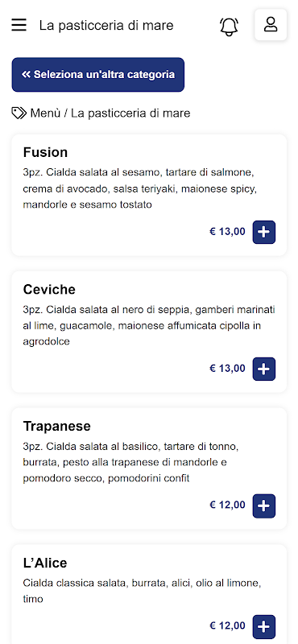Open the hamburger menu
Viewport: 298px width, 644px height.
[x=19, y=25]
